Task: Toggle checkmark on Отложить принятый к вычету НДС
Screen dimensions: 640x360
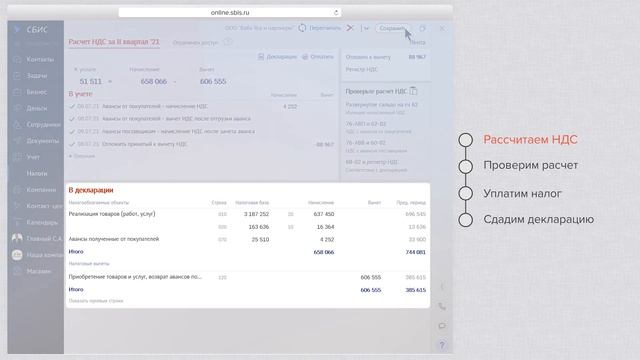Action: coord(72,144)
